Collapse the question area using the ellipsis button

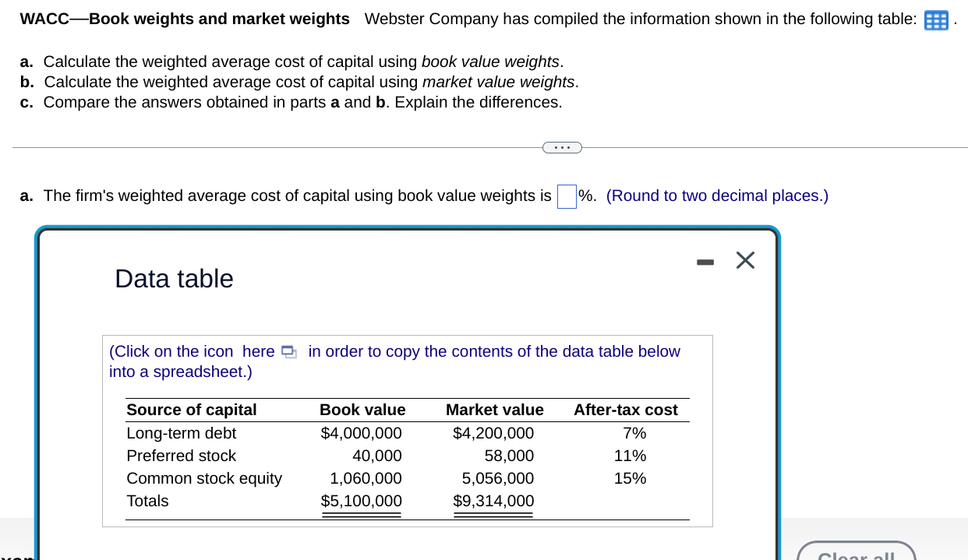click(563, 147)
